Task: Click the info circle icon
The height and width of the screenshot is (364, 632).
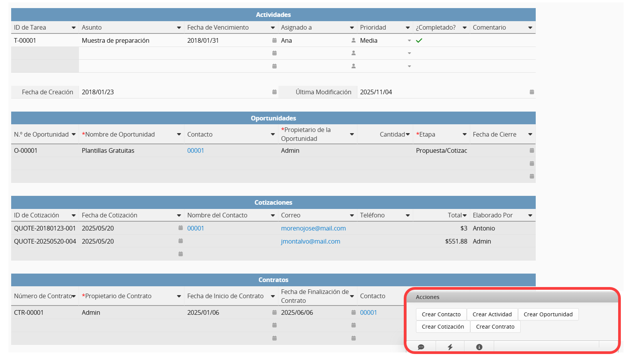Action: (x=479, y=347)
